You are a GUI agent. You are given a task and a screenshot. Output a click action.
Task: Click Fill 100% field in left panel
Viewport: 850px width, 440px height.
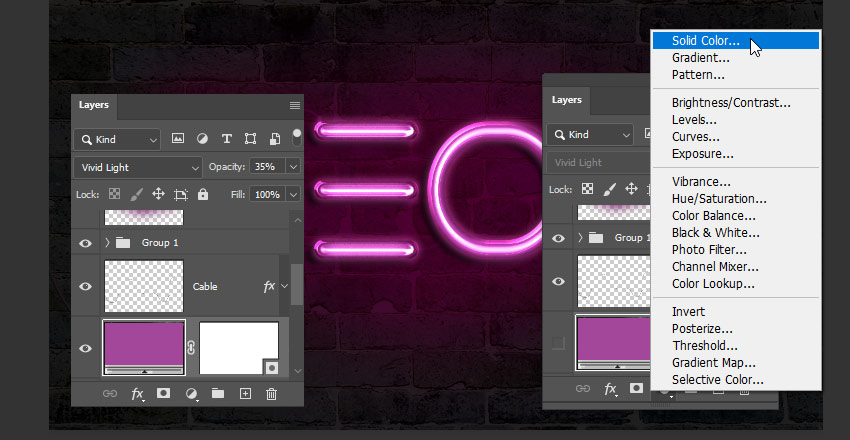(x=268, y=194)
